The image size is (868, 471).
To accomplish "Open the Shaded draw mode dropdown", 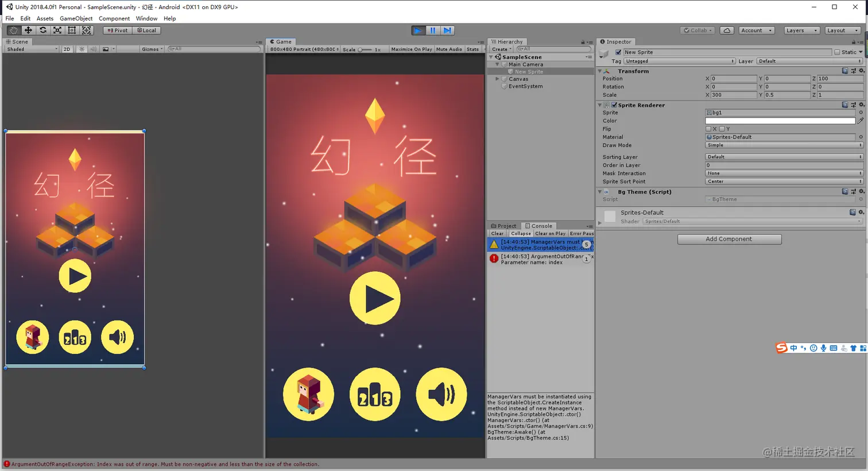I will (32, 49).
